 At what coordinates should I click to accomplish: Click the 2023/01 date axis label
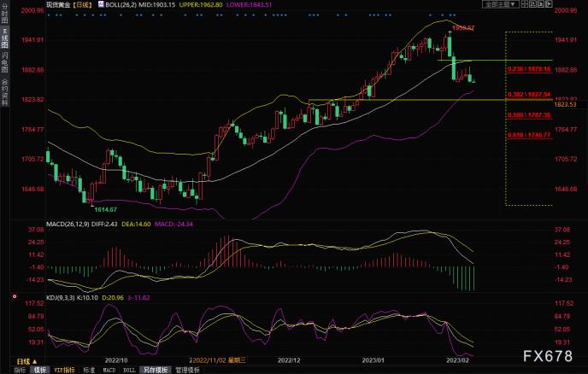pyautogui.click(x=373, y=360)
